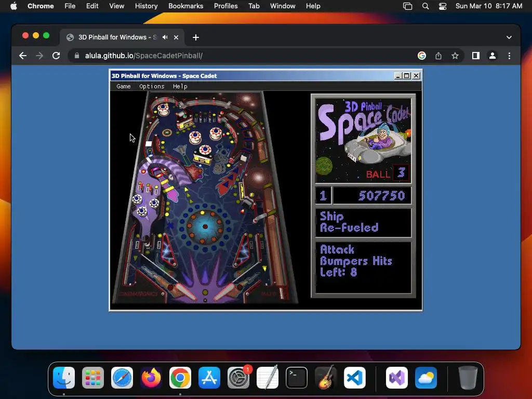The image size is (532, 399).
Task: Open the History menu in the menu bar
Action: point(146,6)
